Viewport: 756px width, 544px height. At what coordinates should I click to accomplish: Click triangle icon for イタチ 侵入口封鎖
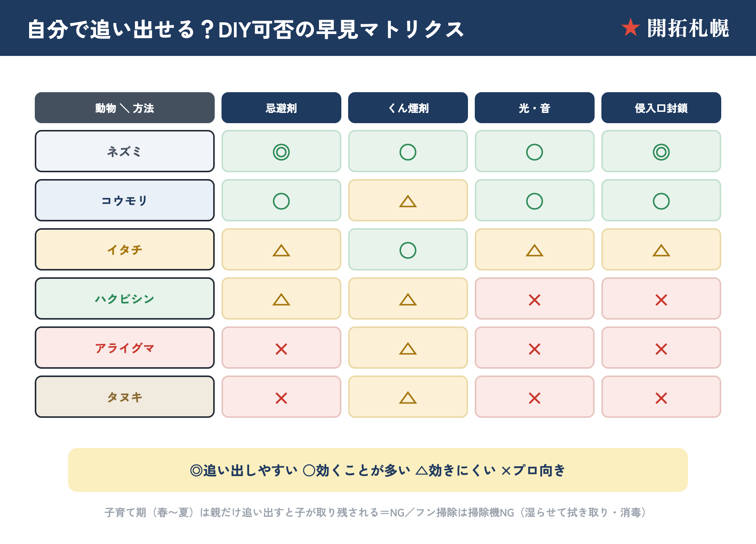pyautogui.click(x=661, y=250)
